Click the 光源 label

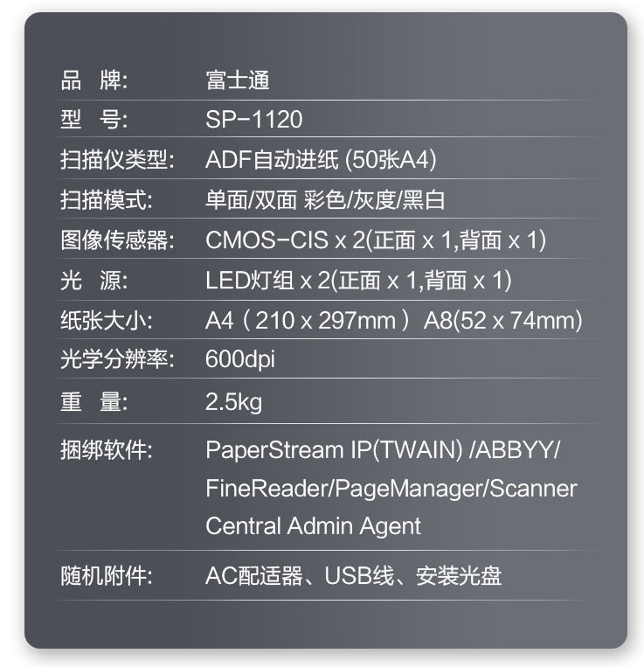point(94,281)
